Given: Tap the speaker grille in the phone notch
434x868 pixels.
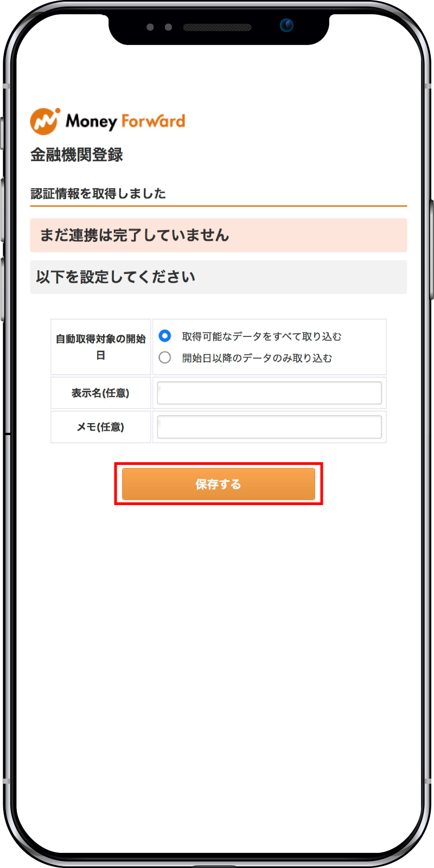Looking at the screenshot, I should pos(217,27).
